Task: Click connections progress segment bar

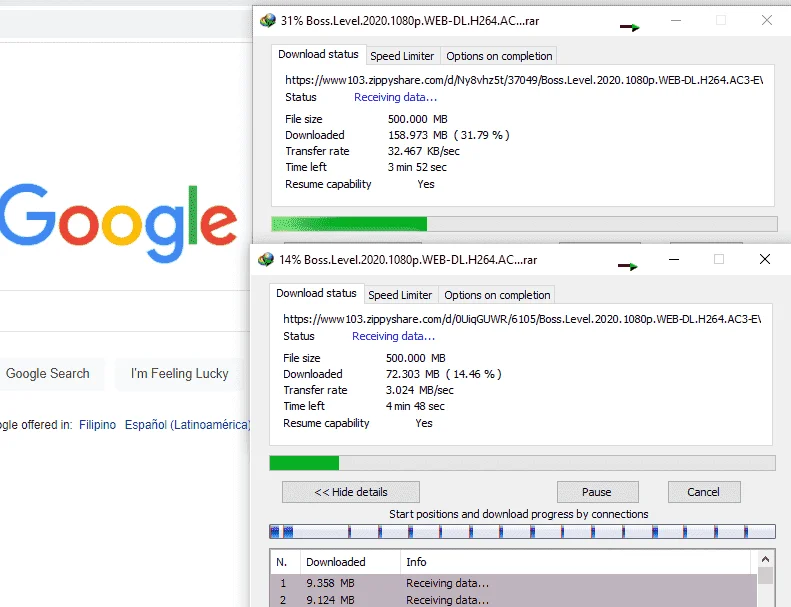Action: 522,531
